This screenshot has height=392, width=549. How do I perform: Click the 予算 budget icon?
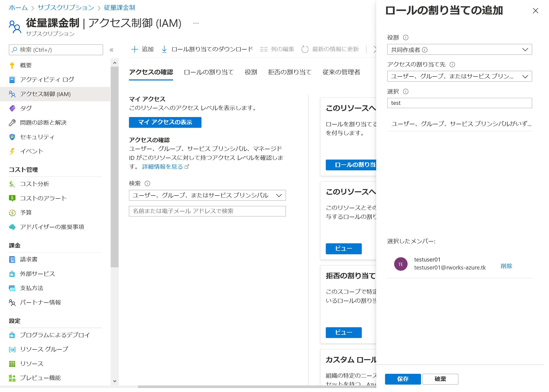[x=12, y=213]
